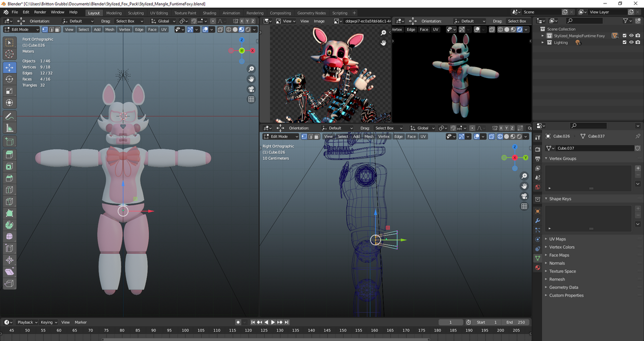The image size is (644, 341).
Task: Select the Shrink/Fatten tool
Action: coord(10,261)
